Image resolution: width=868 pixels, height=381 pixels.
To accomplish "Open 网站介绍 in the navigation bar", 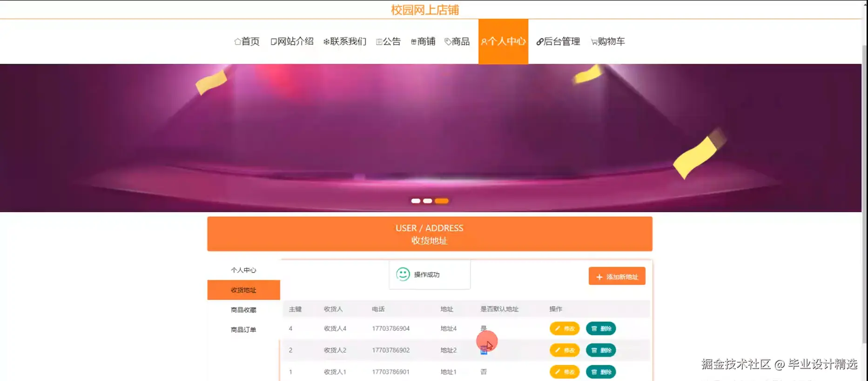I will pyautogui.click(x=292, y=41).
